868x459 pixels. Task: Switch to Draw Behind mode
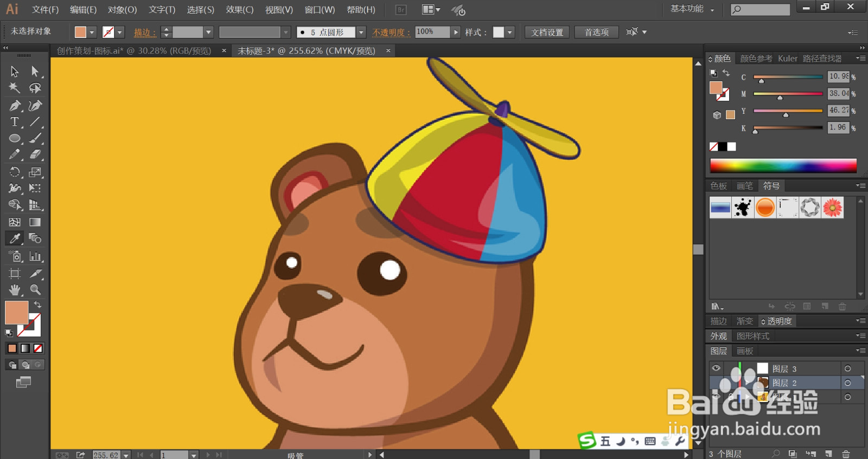click(x=25, y=365)
